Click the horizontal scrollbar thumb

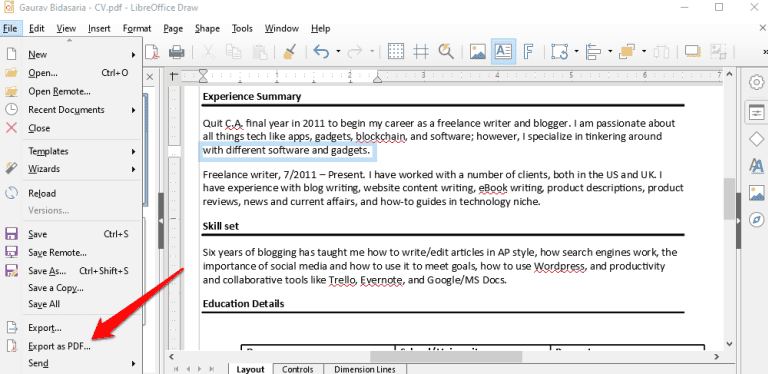[446, 356]
